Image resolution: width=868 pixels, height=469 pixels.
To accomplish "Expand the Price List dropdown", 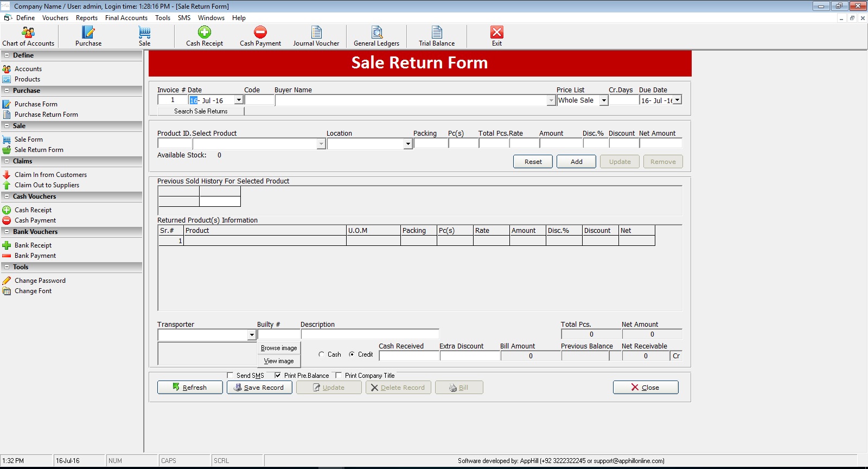I will click(603, 100).
